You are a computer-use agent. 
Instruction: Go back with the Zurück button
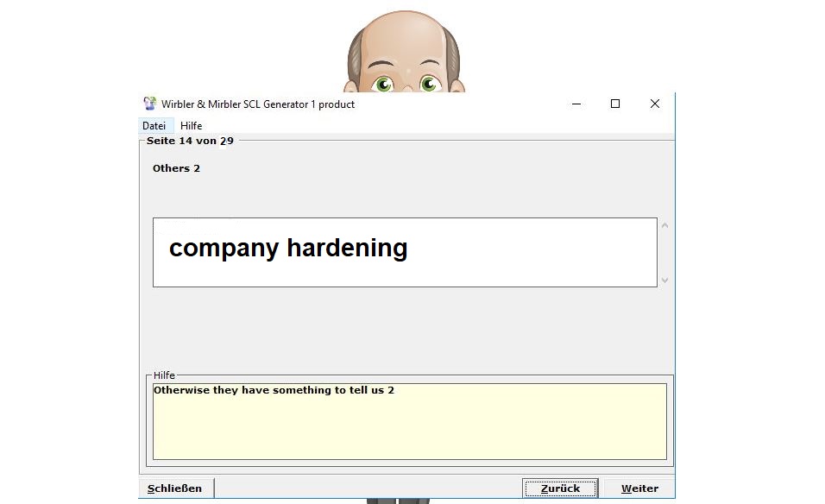pos(560,488)
